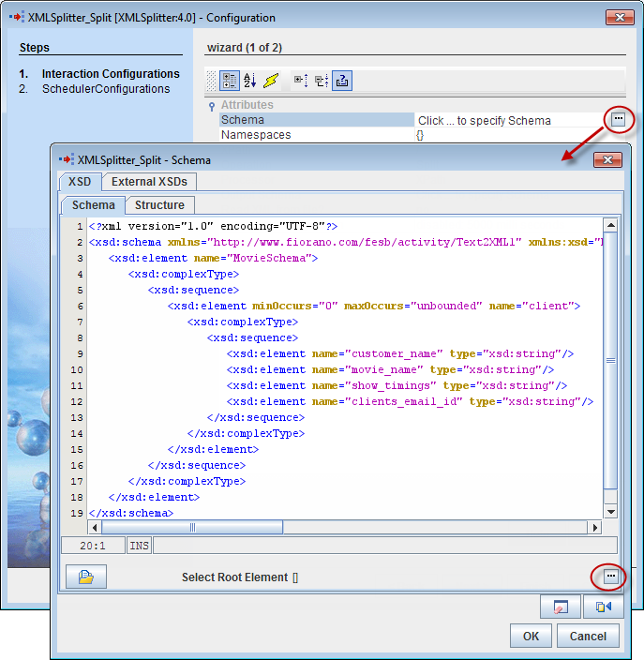Click the movie_name element line
Viewport: 644px width, 660px height.
(390, 369)
